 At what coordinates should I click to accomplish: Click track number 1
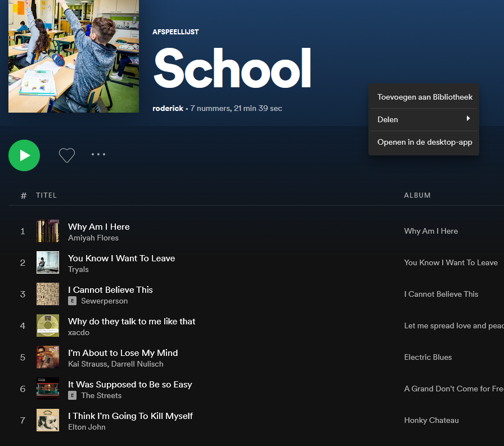point(22,231)
